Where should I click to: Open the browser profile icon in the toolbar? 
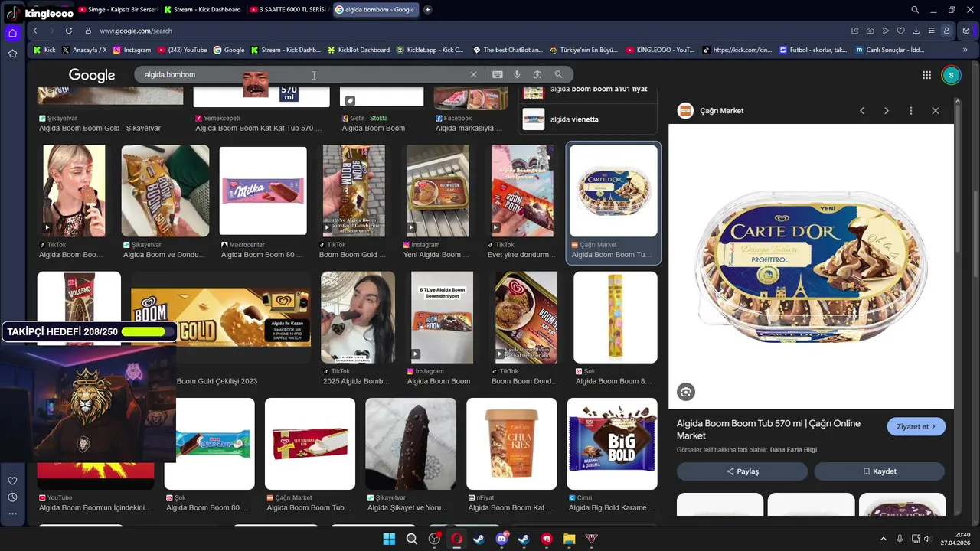tap(947, 31)
